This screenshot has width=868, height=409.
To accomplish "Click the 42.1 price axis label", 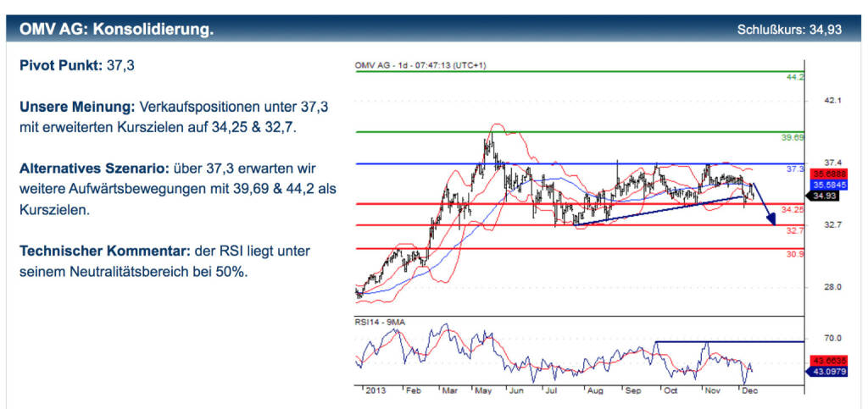I will coord(832,101).
